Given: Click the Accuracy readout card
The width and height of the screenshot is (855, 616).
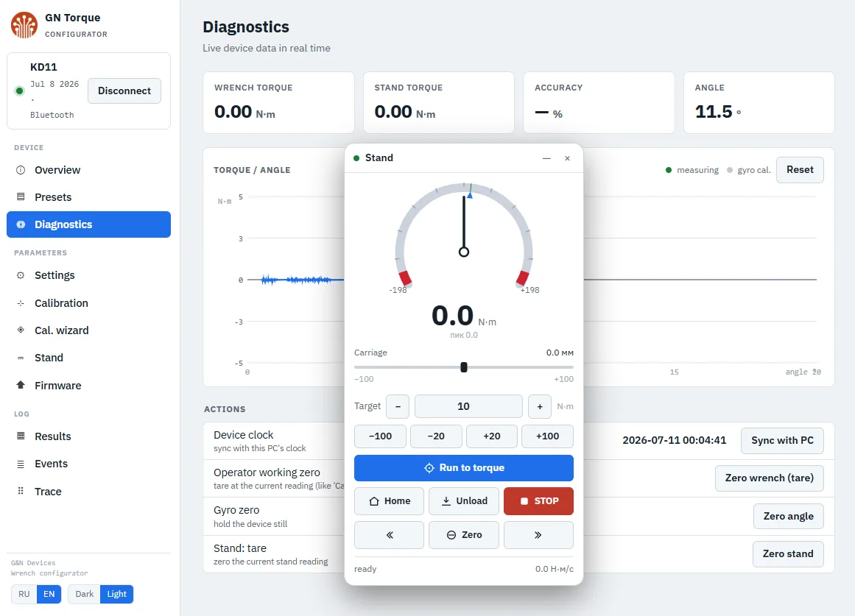Looking at the screenshot, I should pos(599,102).
